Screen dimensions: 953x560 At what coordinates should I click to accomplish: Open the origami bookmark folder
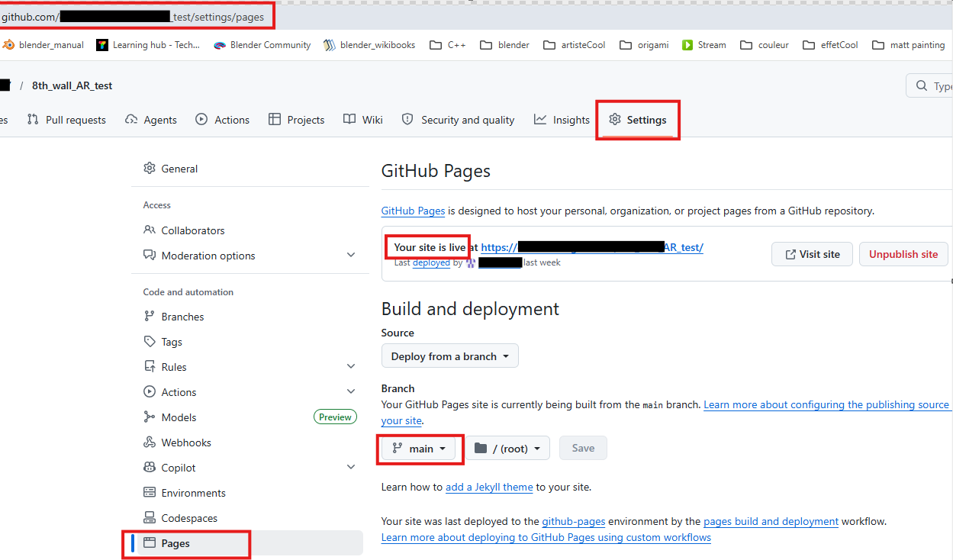645,45
